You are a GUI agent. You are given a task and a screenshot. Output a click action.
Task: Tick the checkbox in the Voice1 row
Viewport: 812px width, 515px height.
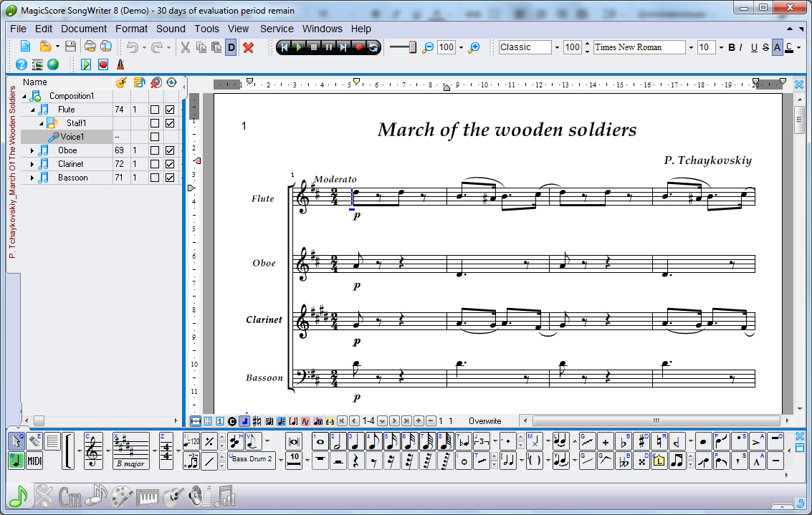pyautogui.click(x=154, y=137)
